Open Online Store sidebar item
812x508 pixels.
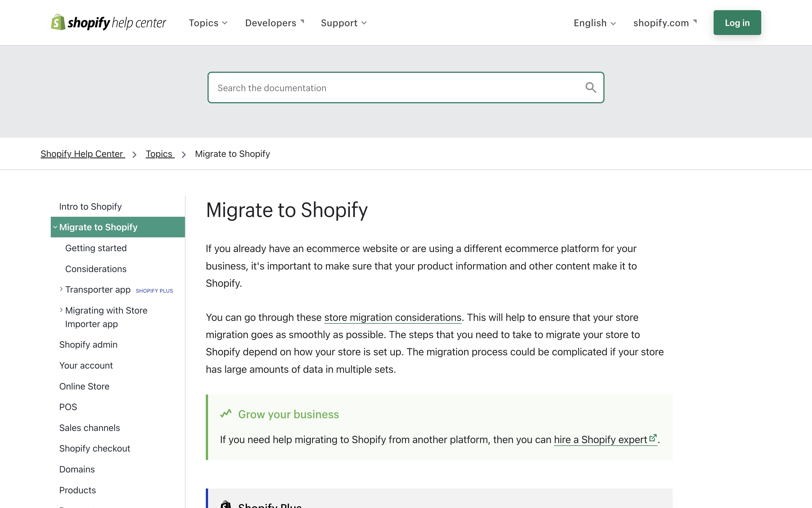coord(84,386)
